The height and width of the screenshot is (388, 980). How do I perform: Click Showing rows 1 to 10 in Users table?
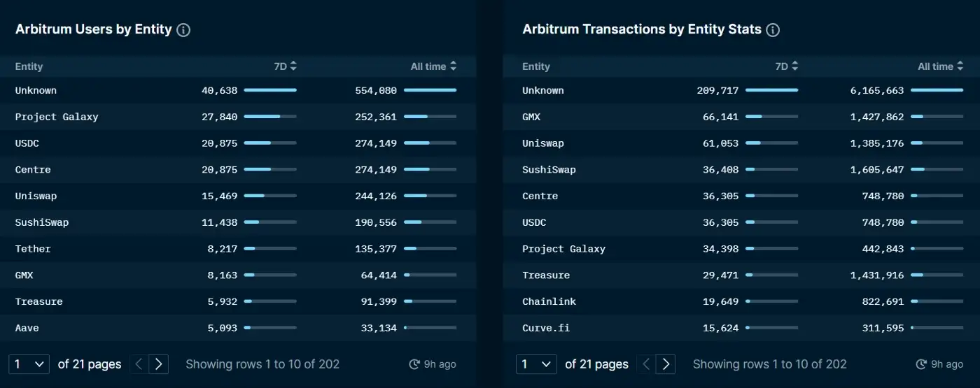point(262,364)
